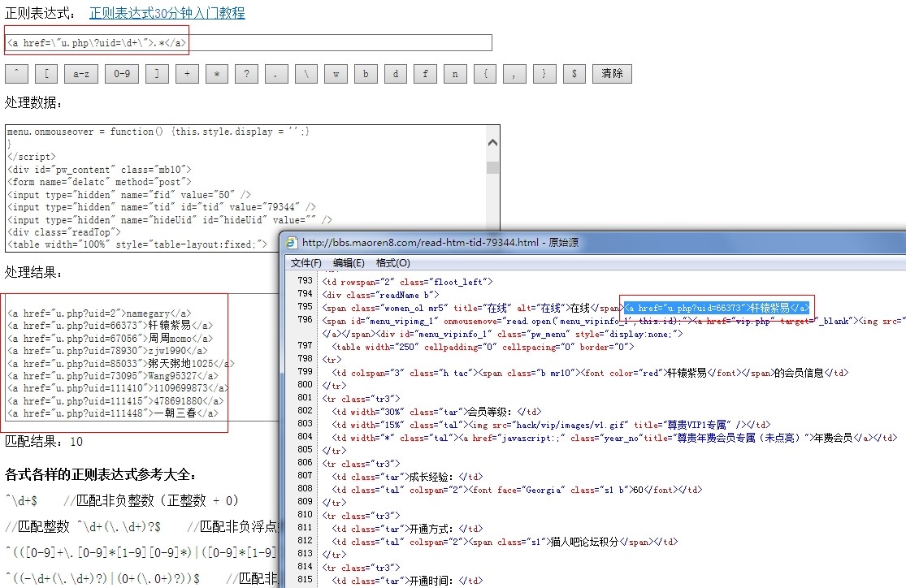Click the 处理结果 label
Image resolution: width=906 pixels, height=588 pixels.
coord(33,272)
